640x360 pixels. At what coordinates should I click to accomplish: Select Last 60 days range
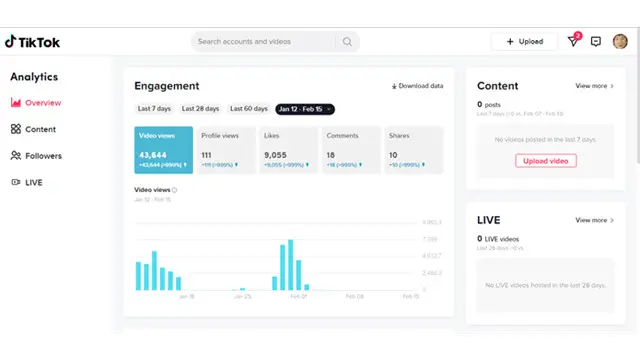coord(249,109)
